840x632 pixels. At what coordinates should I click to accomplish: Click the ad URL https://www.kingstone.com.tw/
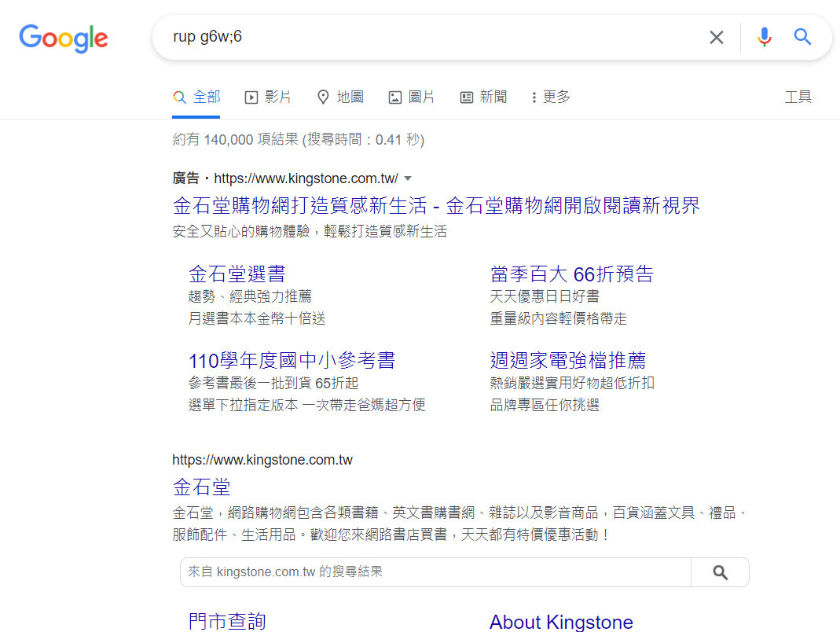(306, 178)
